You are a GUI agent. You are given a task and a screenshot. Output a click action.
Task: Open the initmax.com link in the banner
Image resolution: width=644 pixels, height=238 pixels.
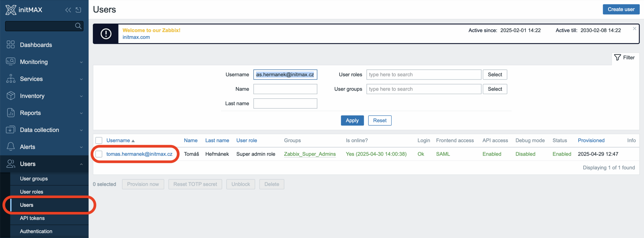136,37
